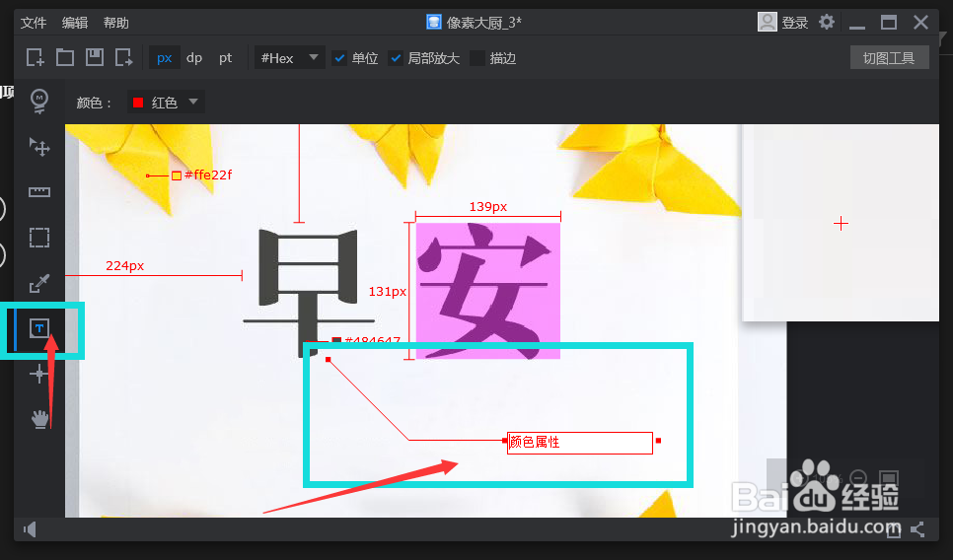Switch units to dp
Viewport: 953px width, 560px height.
click(x=194, y=58)
